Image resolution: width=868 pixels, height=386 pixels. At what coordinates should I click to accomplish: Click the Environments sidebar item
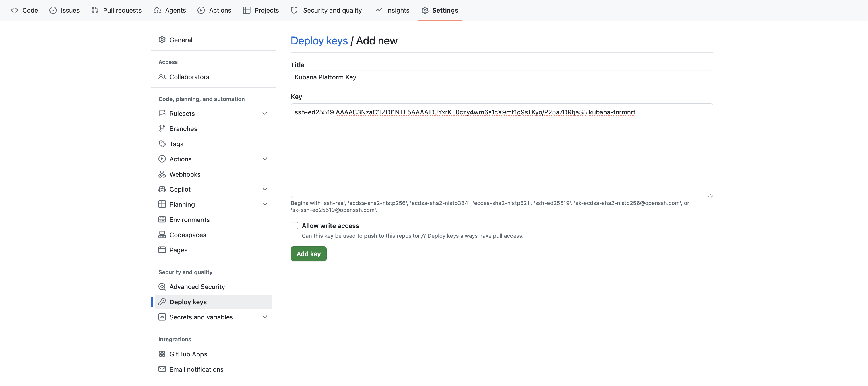[x=214, y=219]
